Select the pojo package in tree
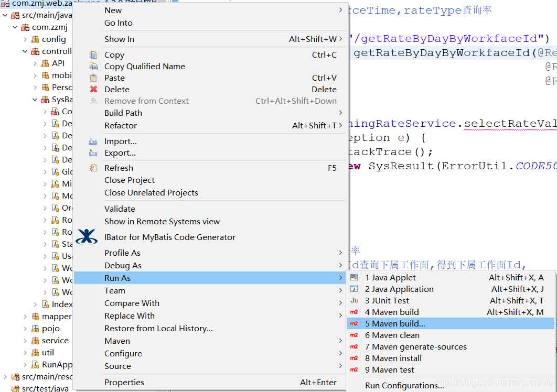Viewport: 557px width, 392px height. point(50,329)
